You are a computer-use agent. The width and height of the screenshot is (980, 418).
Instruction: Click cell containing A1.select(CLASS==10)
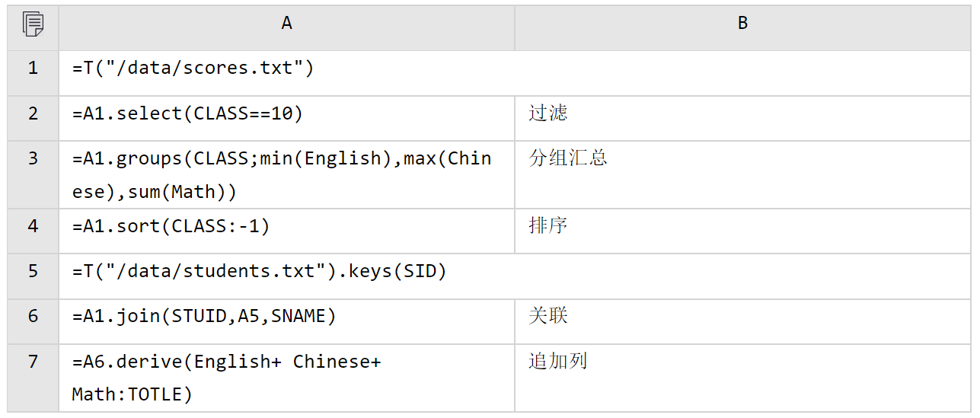286,118
